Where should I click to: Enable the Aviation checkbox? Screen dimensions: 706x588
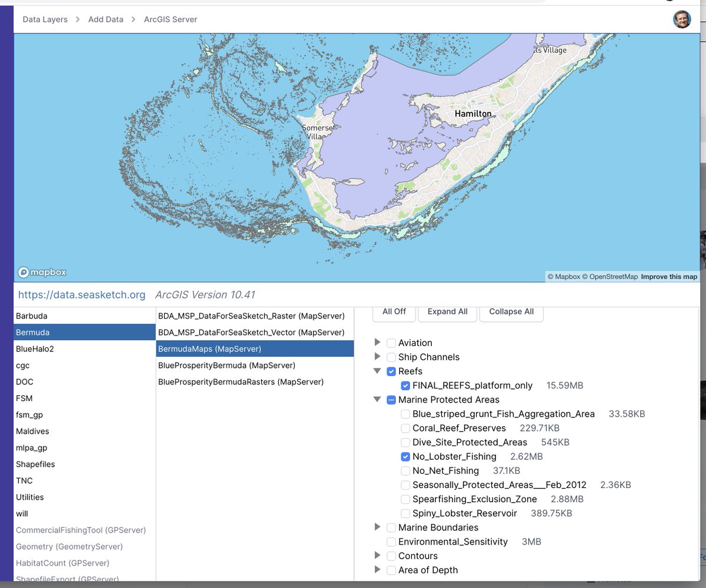pos(391,343)
